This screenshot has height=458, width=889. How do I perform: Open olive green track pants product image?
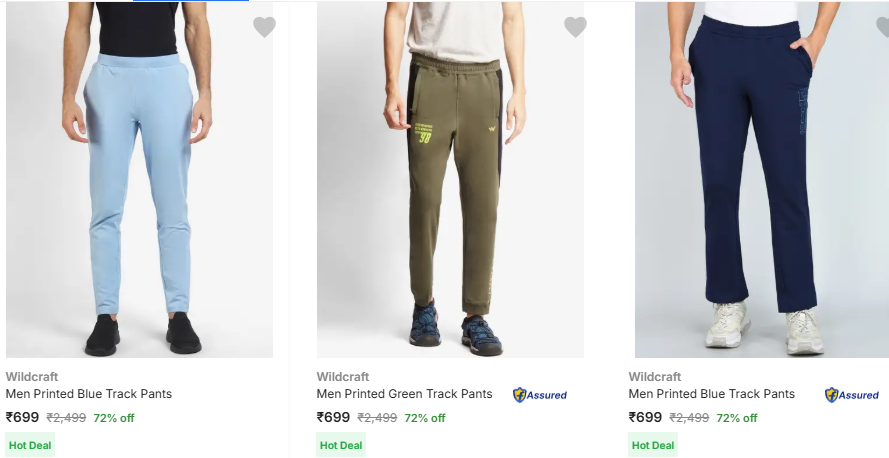point(450,180)
